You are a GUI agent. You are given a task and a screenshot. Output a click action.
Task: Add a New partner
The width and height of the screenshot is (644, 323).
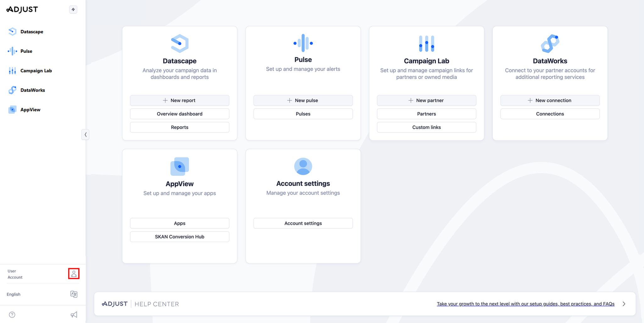426,100
